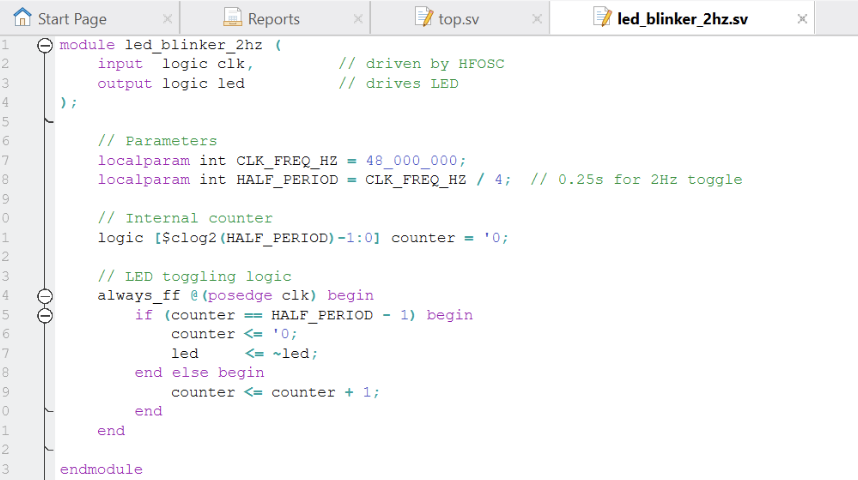Click the top.sv file pencil icon
The height and width of the screenshot is (480, 858).
[x=424, y=18]
